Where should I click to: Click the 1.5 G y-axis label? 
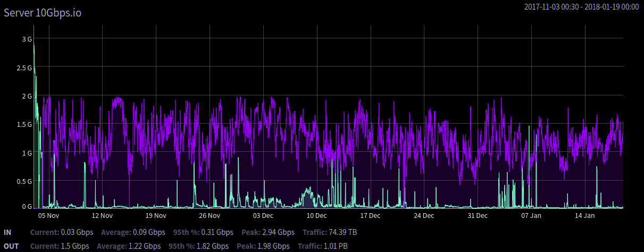point(24,124)
